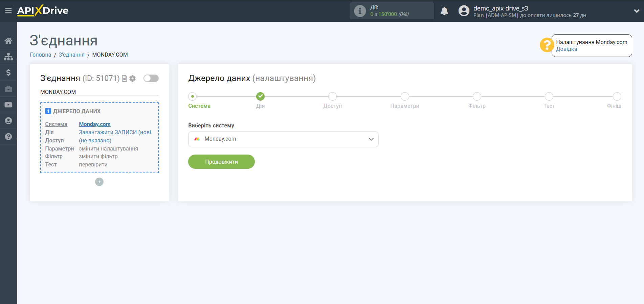Click the Система label in data source
Screen dimensions: 644x304
point(56,124)
